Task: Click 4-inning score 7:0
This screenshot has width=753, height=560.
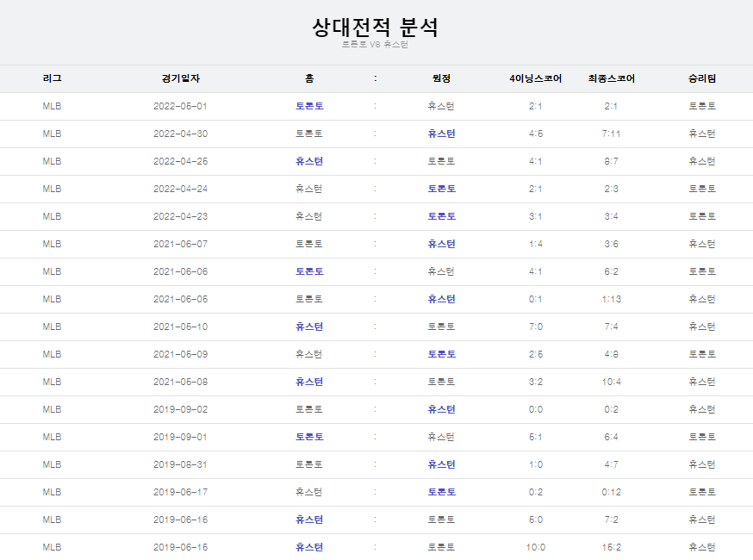Action: pyautogui.click(x=535, y=327)
